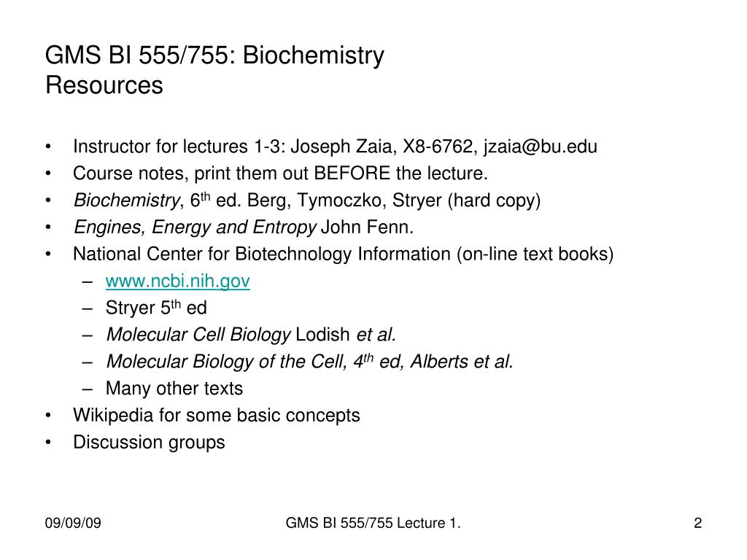
Task: Click slide number 2 in footer
Action: pos(698,523)
